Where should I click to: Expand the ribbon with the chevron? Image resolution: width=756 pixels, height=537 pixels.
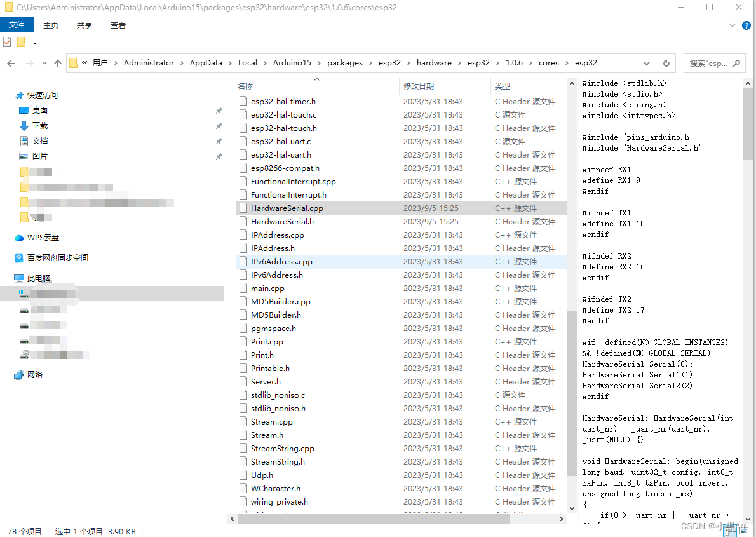[x=732, y=25]
